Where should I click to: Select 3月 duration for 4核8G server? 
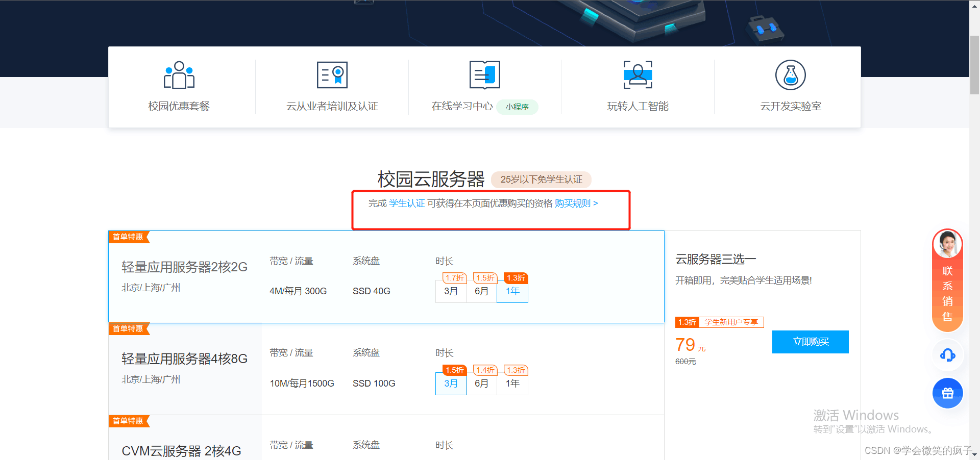pos(451,384)
